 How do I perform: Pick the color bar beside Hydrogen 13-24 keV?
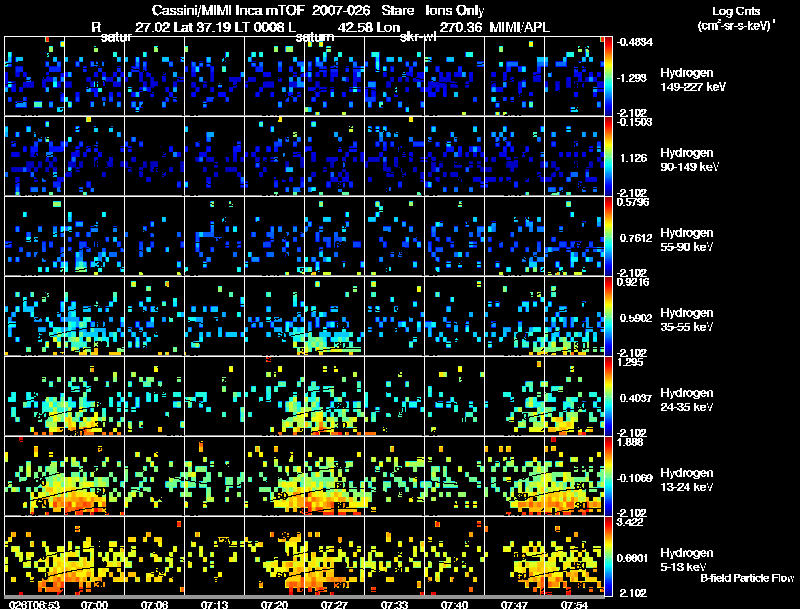point(608,476)
